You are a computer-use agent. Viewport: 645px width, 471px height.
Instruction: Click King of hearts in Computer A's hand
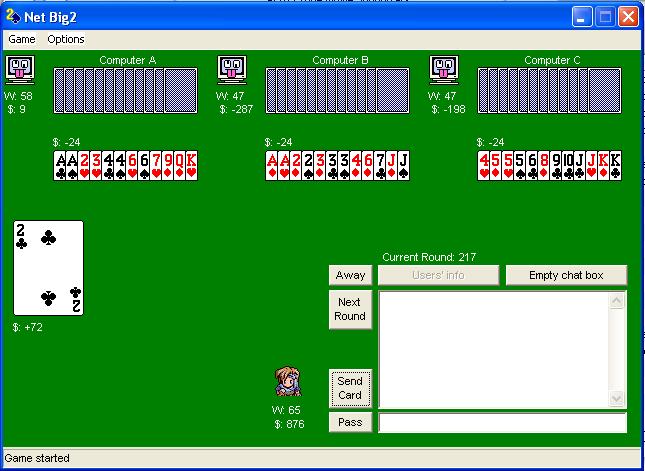tap(192, 165)
